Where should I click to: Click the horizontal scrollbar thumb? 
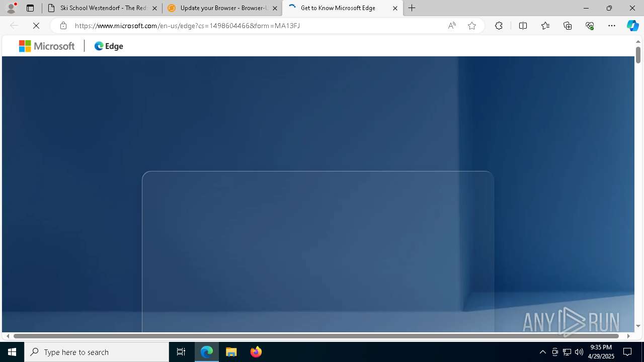(x=316, y=336)
